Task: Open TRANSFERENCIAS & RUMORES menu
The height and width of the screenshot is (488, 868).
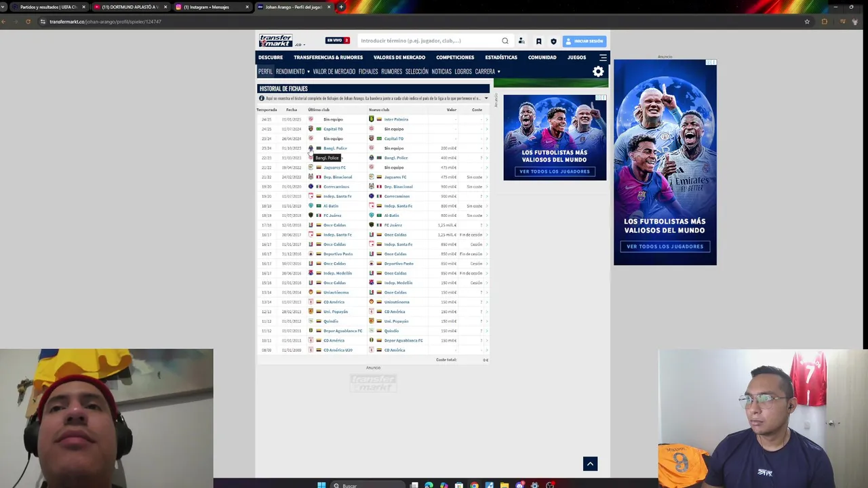Action: [x=328, y=58]
